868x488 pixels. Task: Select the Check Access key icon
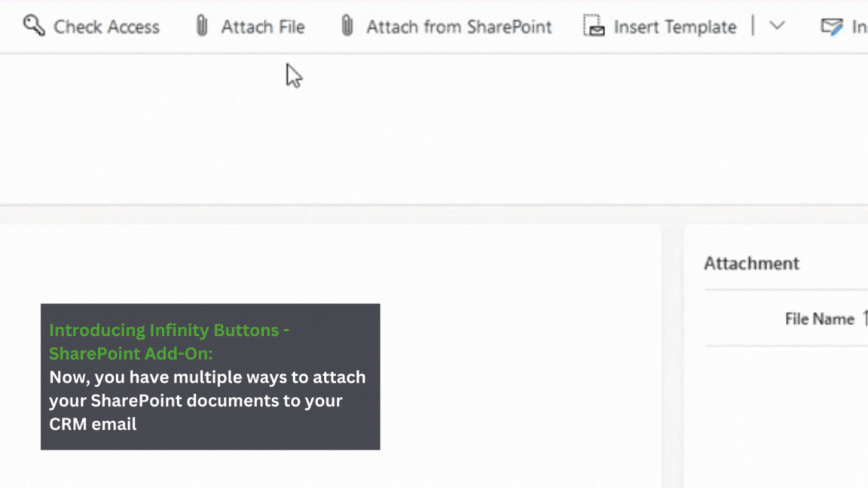pos(33,26)
